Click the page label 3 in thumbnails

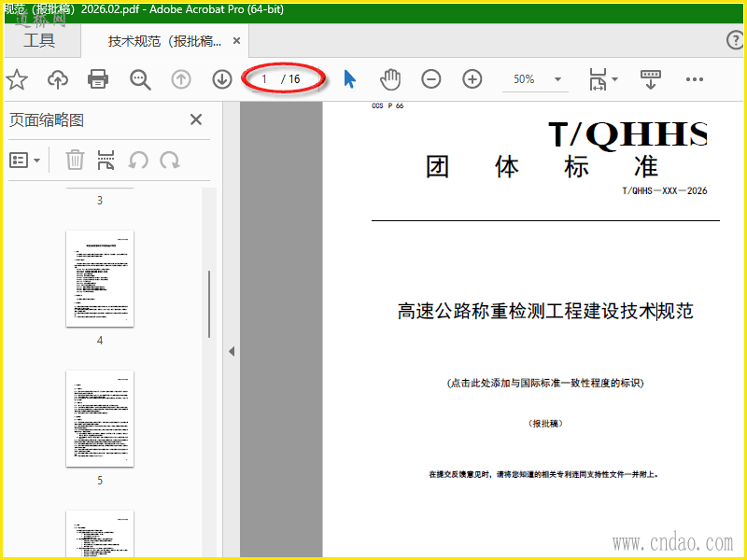tap(100, 201)
